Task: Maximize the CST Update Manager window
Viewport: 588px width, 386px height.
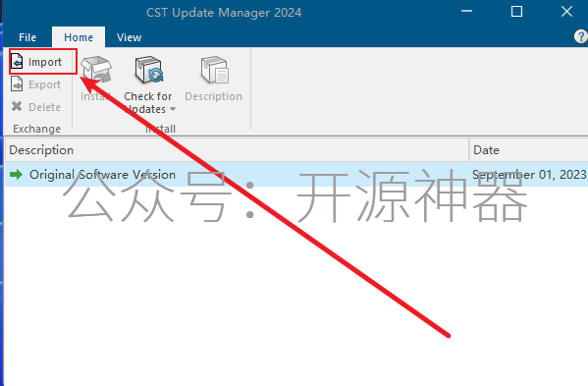Action: tap(516, 12)
